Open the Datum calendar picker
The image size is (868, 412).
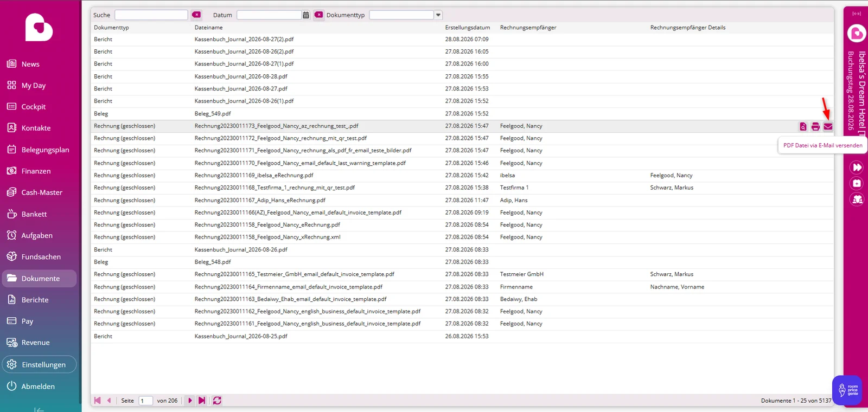point(306,15)
